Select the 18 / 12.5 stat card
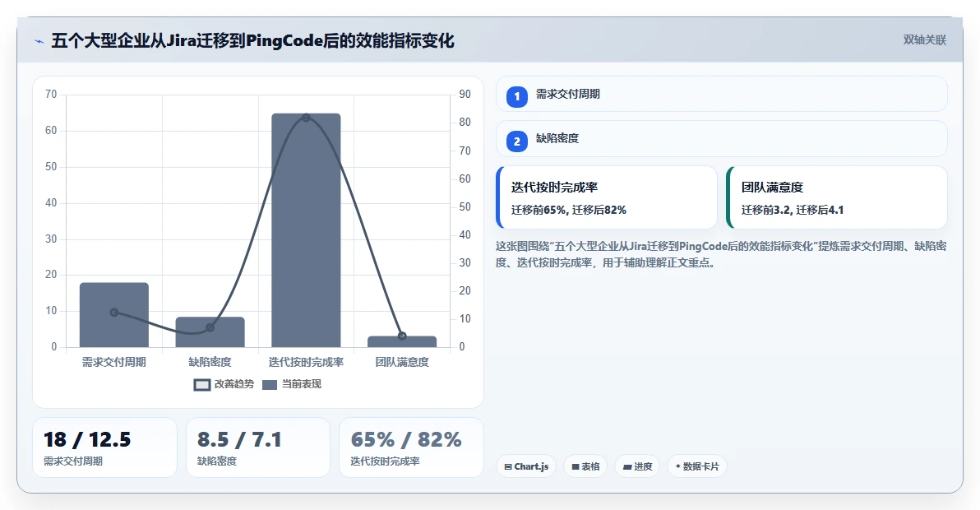This screenshot has height=510, width=980. [105, 447]
